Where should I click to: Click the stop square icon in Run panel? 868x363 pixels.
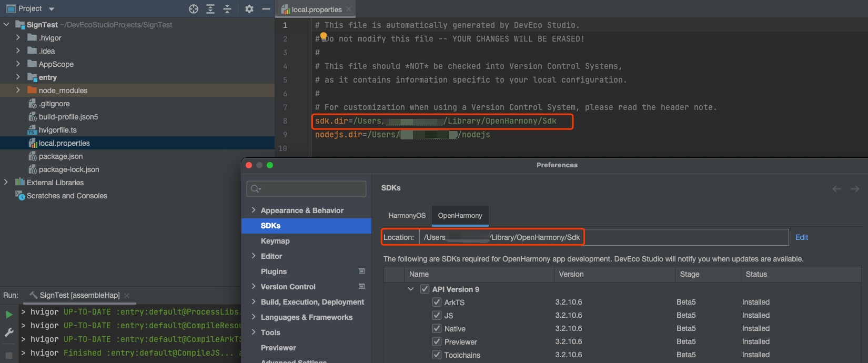(x=9, y=356)
